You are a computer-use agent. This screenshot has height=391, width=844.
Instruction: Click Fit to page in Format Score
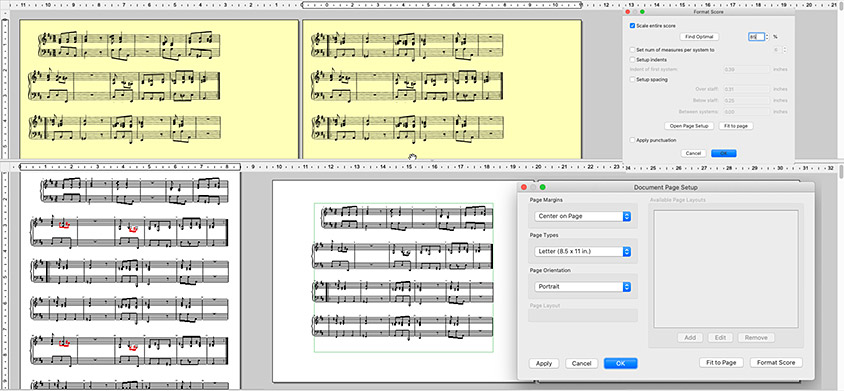(x=735, y=126)
